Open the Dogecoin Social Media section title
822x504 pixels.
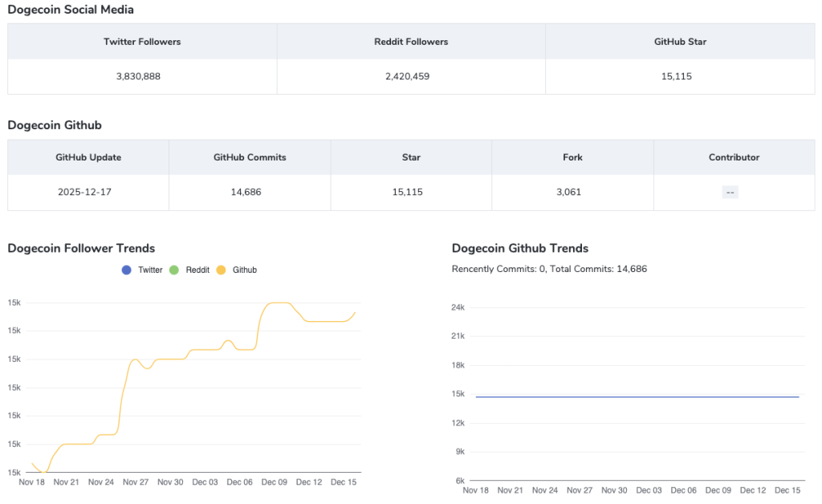[70, 10]
